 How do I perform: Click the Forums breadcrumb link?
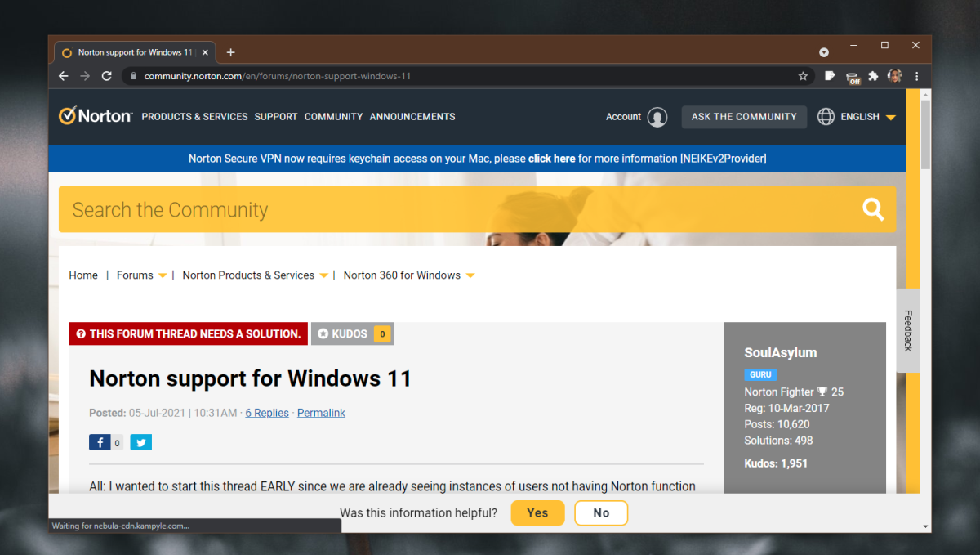coord(135,275)
